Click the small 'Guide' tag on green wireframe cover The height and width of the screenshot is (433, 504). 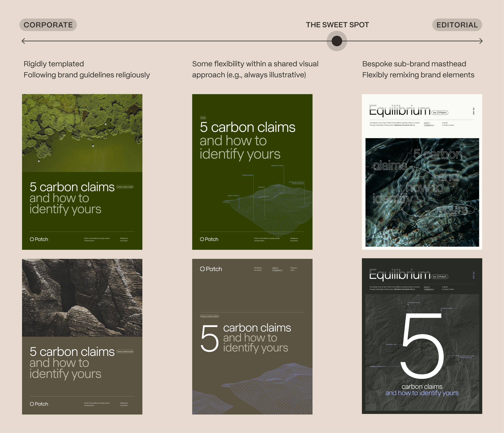click(203, 118)
